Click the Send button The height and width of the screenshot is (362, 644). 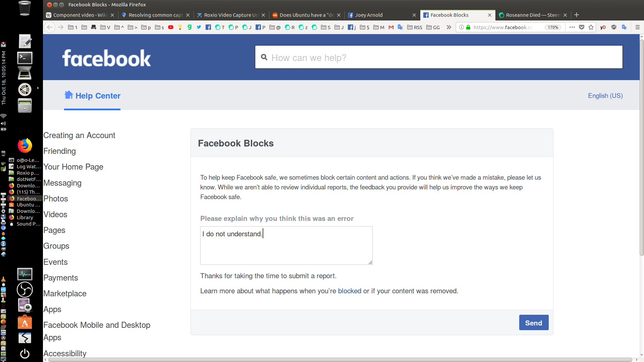click(534, 322)
